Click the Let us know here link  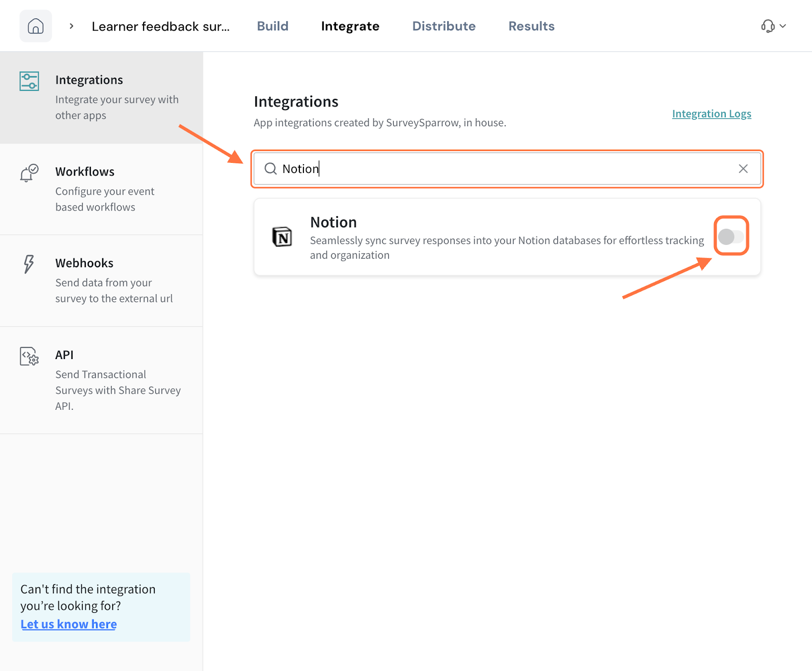(69, 624)
